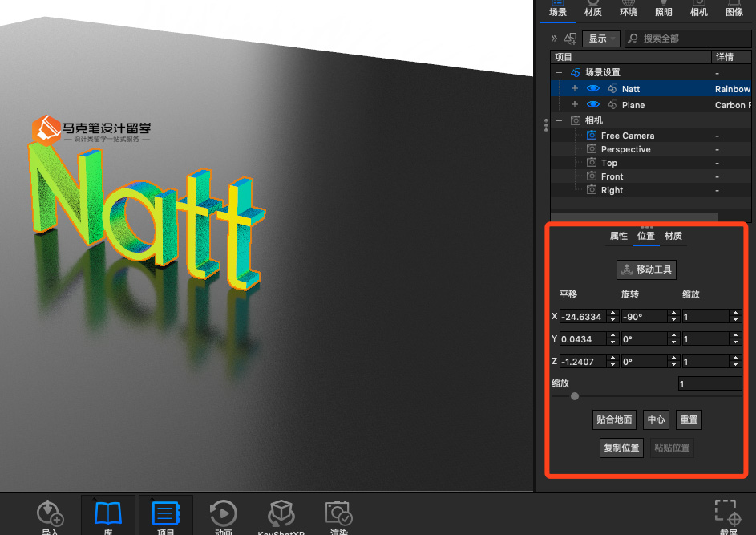Hide the Plane model via eye icon

[593, 105]
